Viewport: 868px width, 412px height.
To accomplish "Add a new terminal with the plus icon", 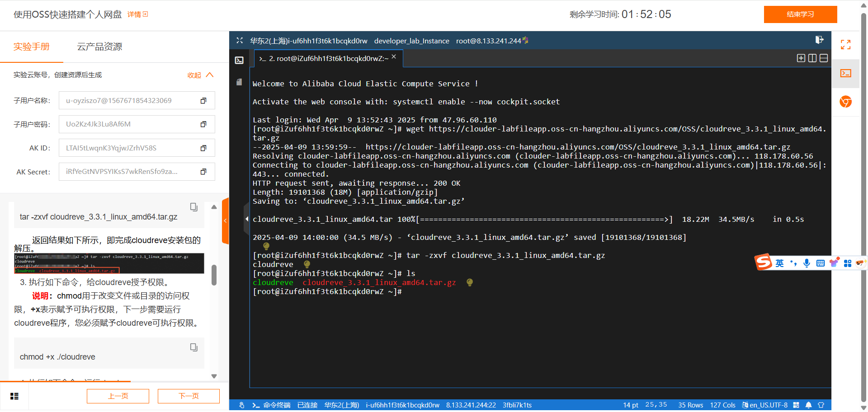I will point(801,58).
